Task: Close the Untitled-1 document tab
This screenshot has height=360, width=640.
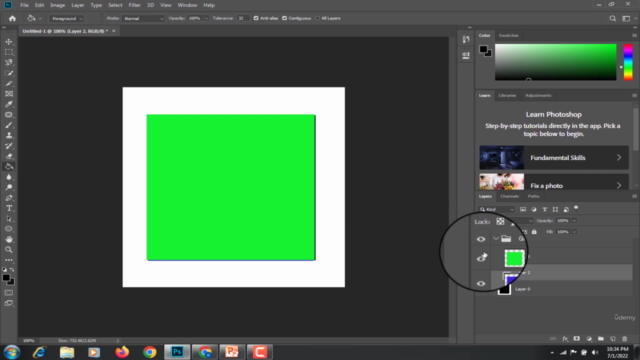Action: [114, 31]
